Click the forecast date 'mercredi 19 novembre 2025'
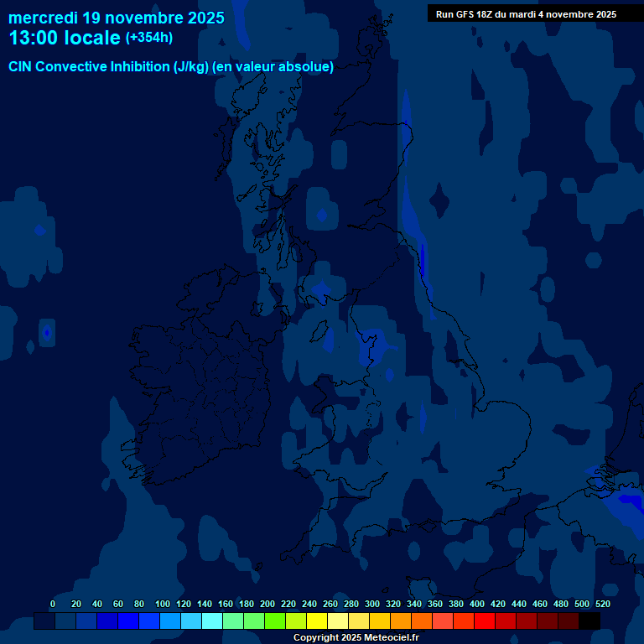Image resolution: width=644 pixels, height=644 pixels. pos(117,18)
